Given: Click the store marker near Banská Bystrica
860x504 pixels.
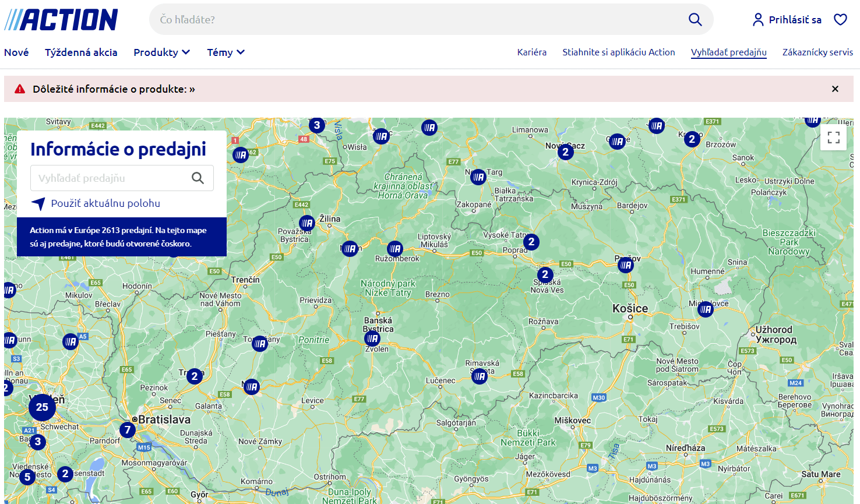Looking at the screenshot, I should (x=372, y=339).
